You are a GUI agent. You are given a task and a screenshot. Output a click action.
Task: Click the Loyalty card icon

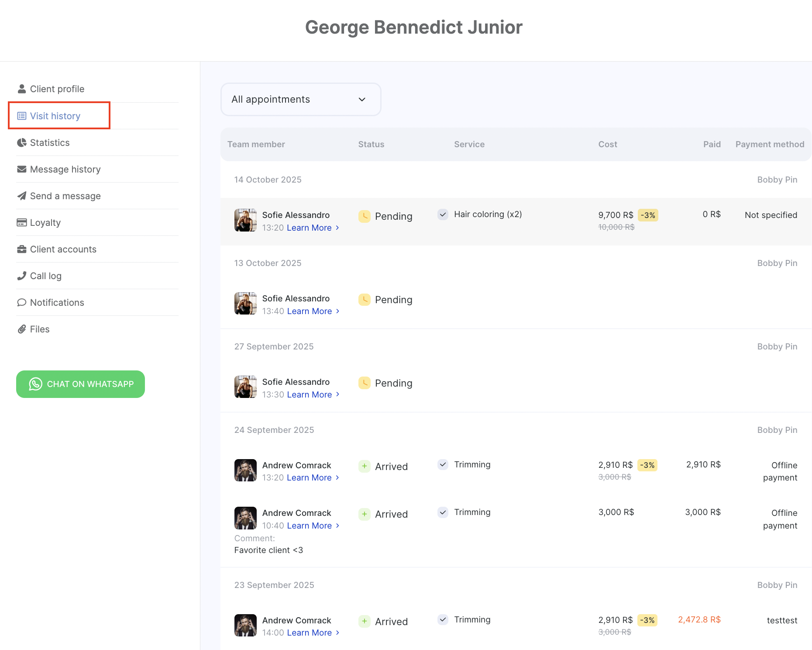[x=21, y=222]
